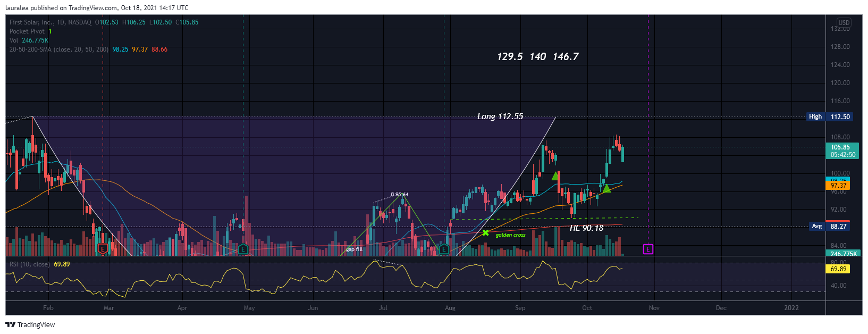Click the May label on time axis
Screen dimensions: 868x334
point(249,308)
